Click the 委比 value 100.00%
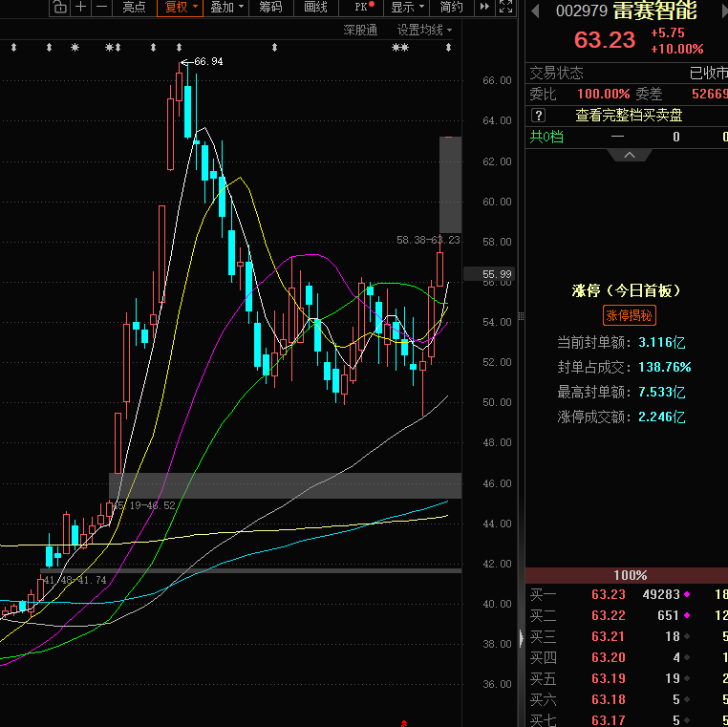Image resolution: width=728 pixels, height=727 pixels. pyautogui.click(x=603, y=95)
